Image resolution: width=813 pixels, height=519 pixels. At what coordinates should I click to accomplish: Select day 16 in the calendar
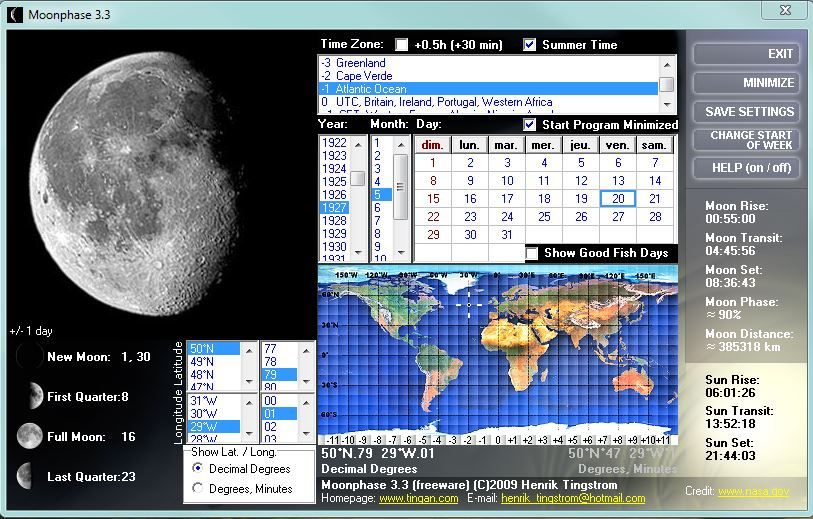[x=470, y=199]
